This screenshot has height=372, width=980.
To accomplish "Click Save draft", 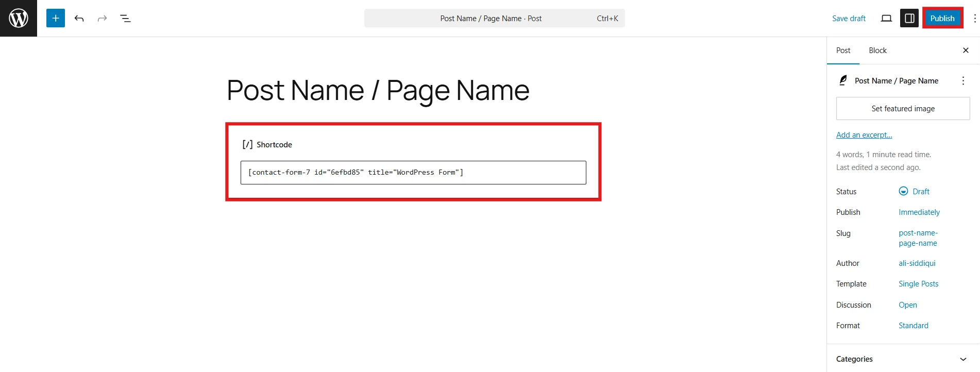I will pos(849,19).
